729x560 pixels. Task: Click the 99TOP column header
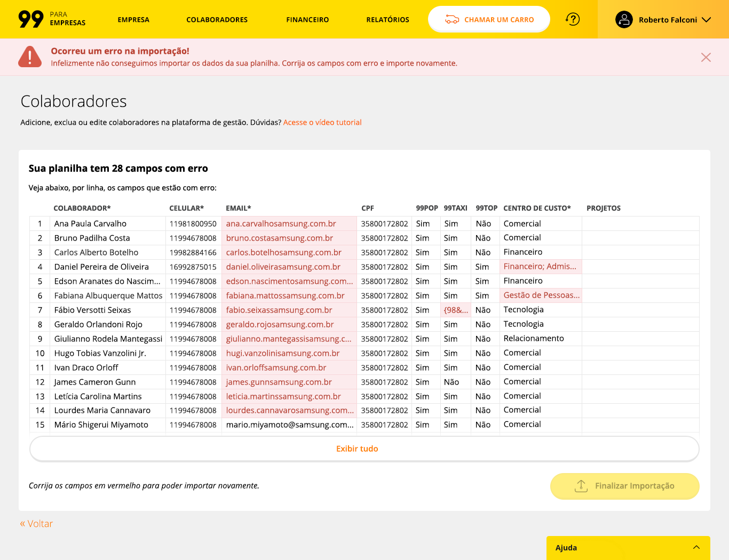tap(487, 208)
